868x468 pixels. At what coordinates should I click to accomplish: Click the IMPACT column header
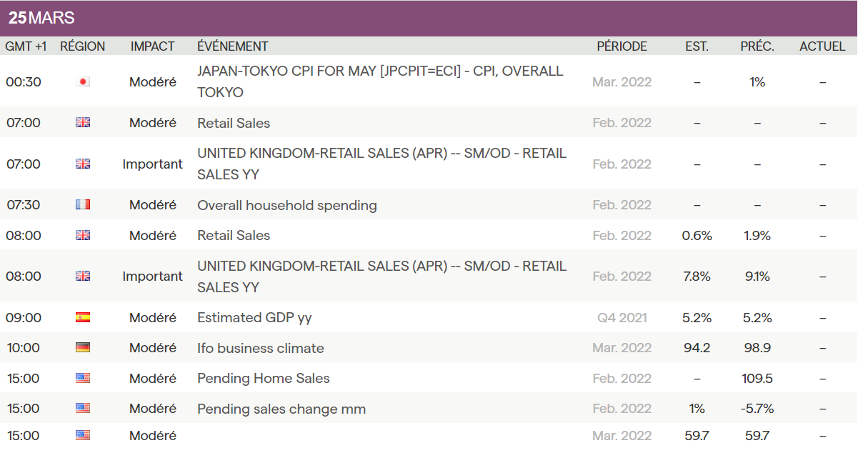(x=152, y=46)
